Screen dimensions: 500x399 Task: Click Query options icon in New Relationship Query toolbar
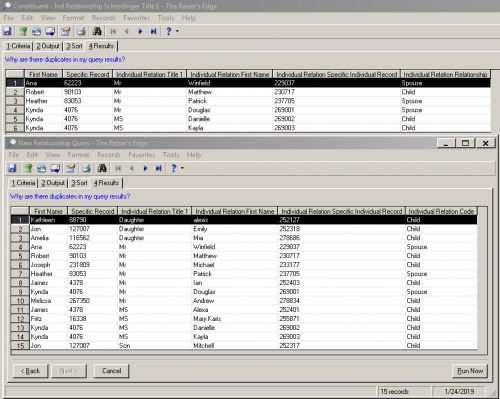coord(71,168)
